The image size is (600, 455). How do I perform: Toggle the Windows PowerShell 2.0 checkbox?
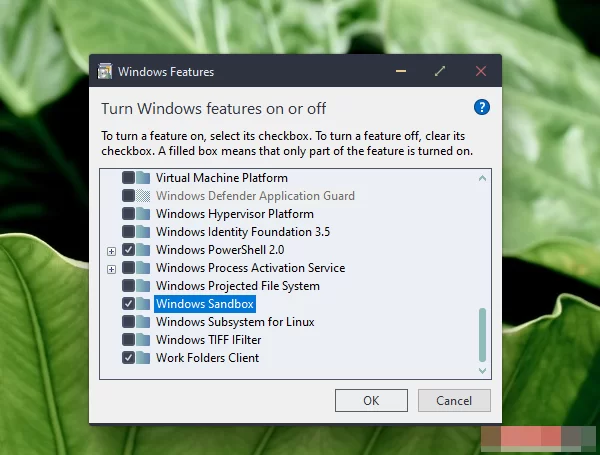pyautogui.click(x=128, y=250)
